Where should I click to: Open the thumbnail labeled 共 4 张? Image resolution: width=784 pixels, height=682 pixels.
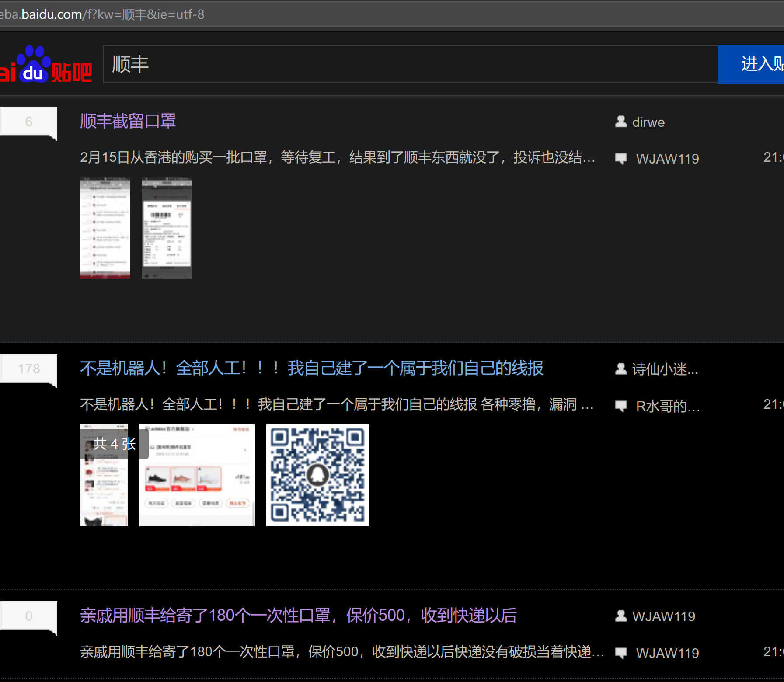point(105,475)
